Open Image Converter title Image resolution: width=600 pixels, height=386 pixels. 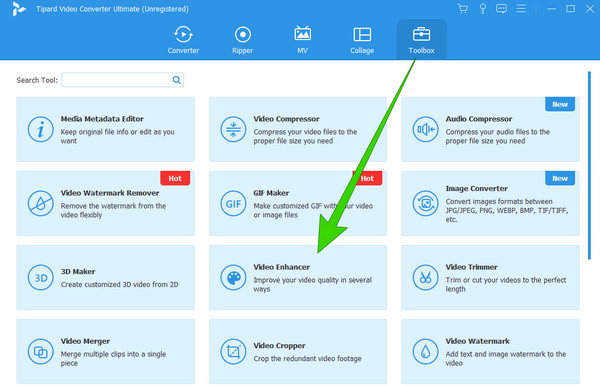[x=476, y=189]
